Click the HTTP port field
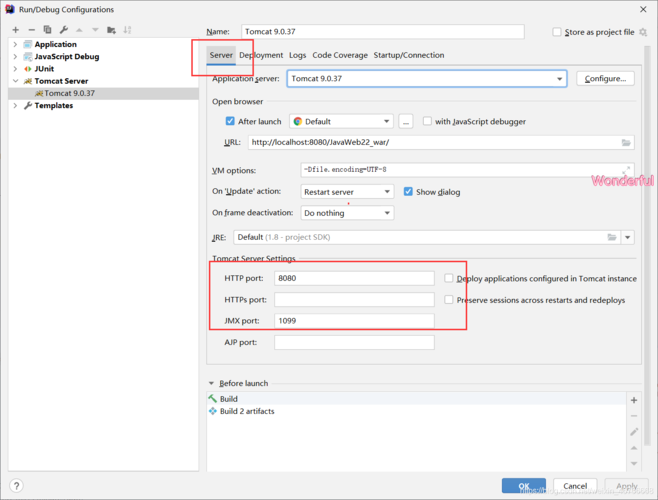 pyautogui.click(x=354, y=278)
